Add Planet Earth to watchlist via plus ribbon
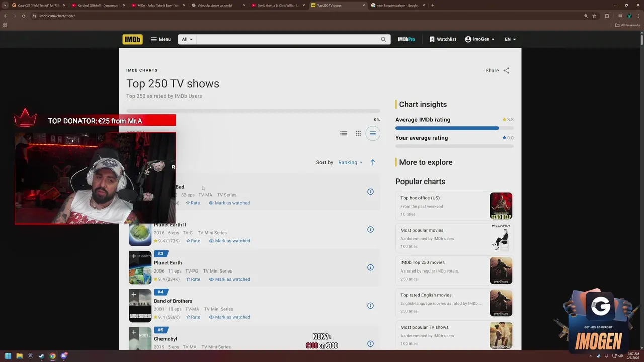 coord(134,256)
